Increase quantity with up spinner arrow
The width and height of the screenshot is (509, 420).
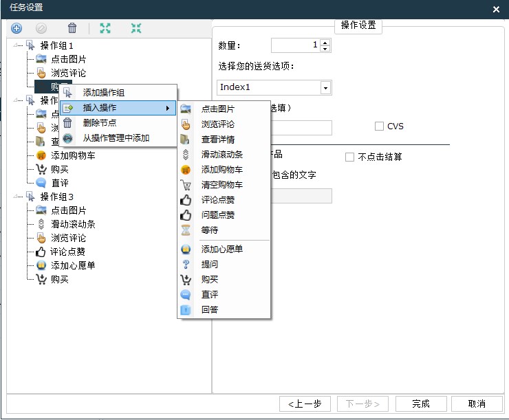click(x=325, y=42)
